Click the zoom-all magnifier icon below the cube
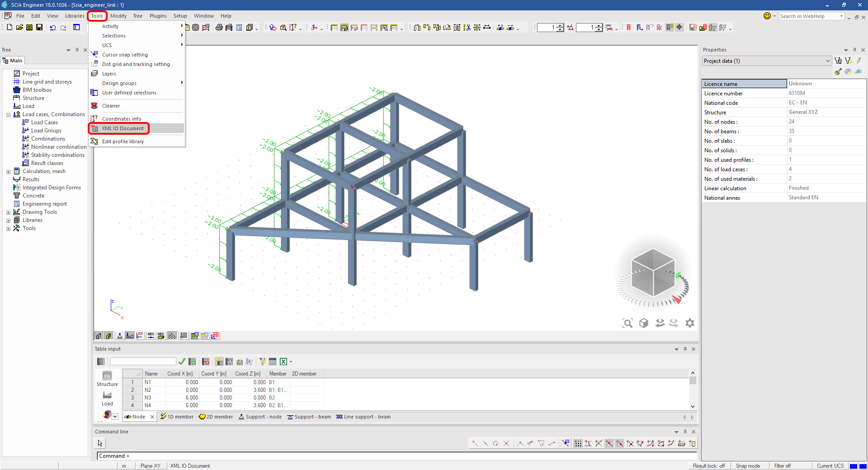This screenshot has height=470, width=868. point(627,323)
